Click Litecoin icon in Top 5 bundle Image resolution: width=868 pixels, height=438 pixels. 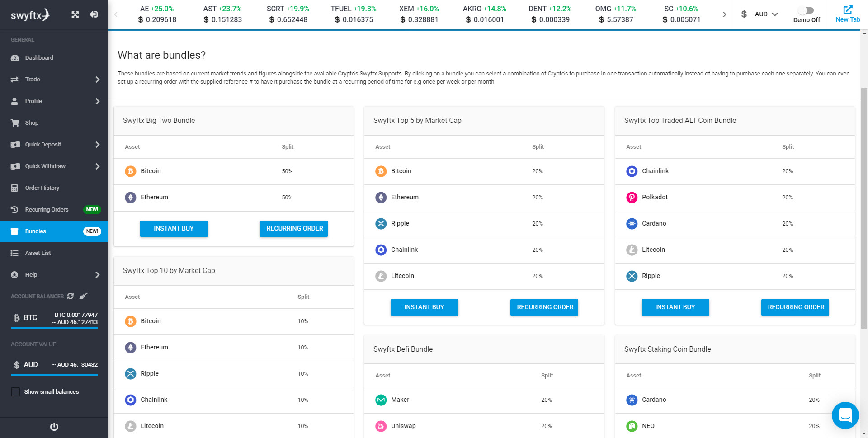point(381,276)
